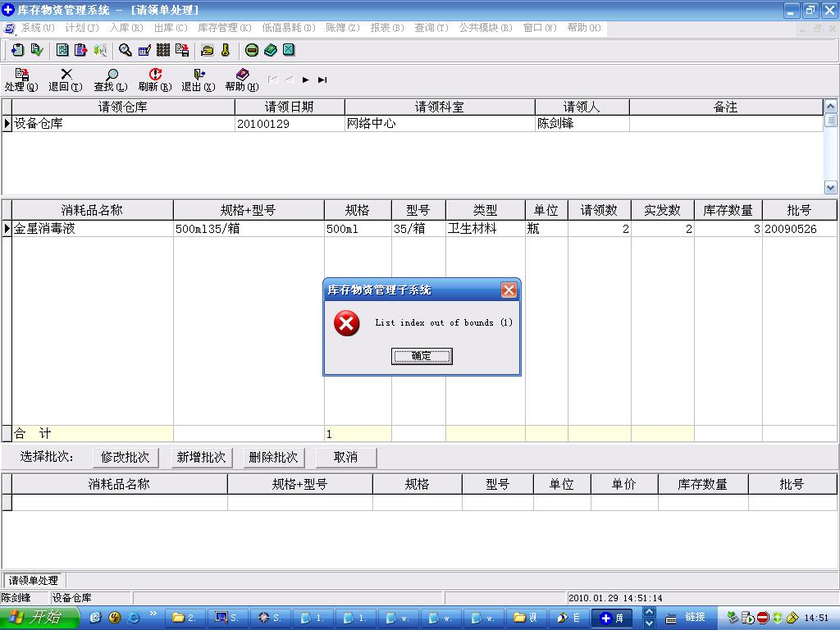Click the 取消 button
This screenshot has width=840, height=630.
(x=346, y=458)
